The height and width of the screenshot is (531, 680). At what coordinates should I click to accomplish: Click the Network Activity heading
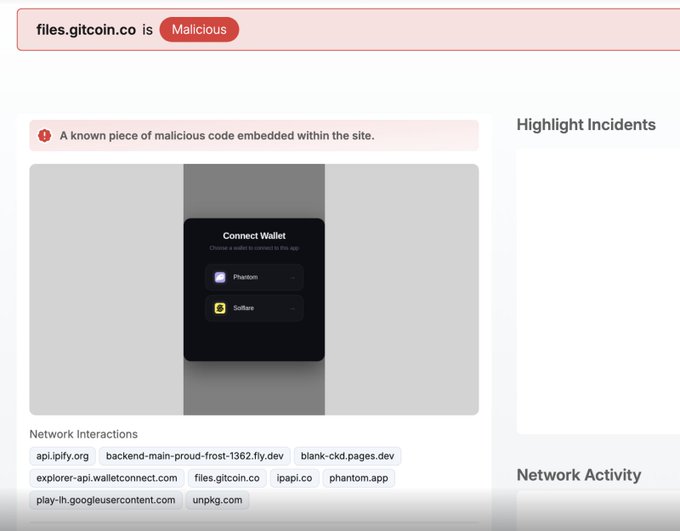tap(579, 475)
